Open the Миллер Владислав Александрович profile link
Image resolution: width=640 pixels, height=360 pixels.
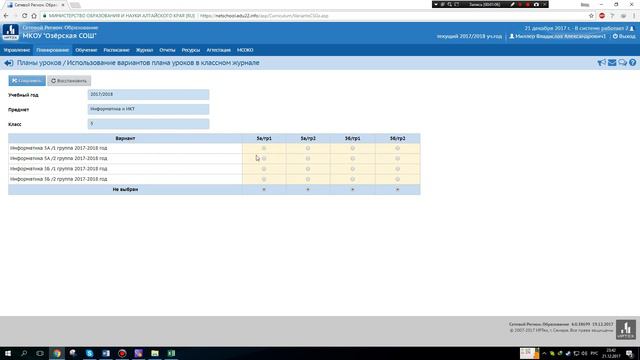558,36
